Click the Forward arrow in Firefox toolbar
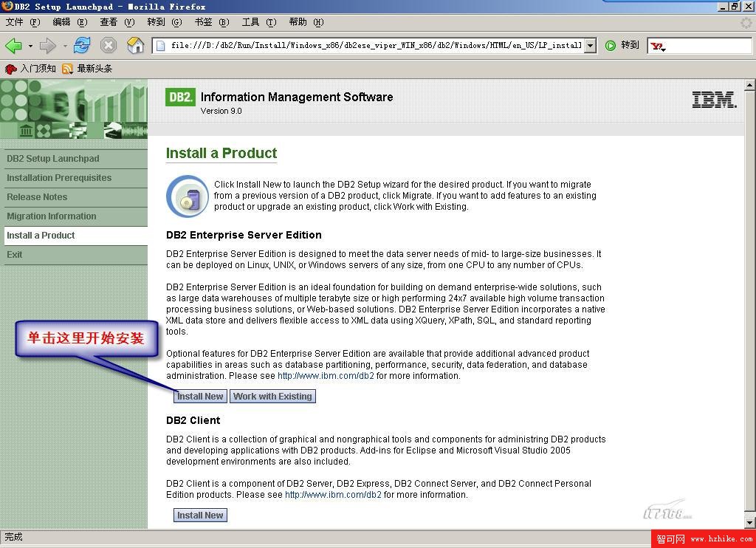756x548 pixels. coord(48,46)
